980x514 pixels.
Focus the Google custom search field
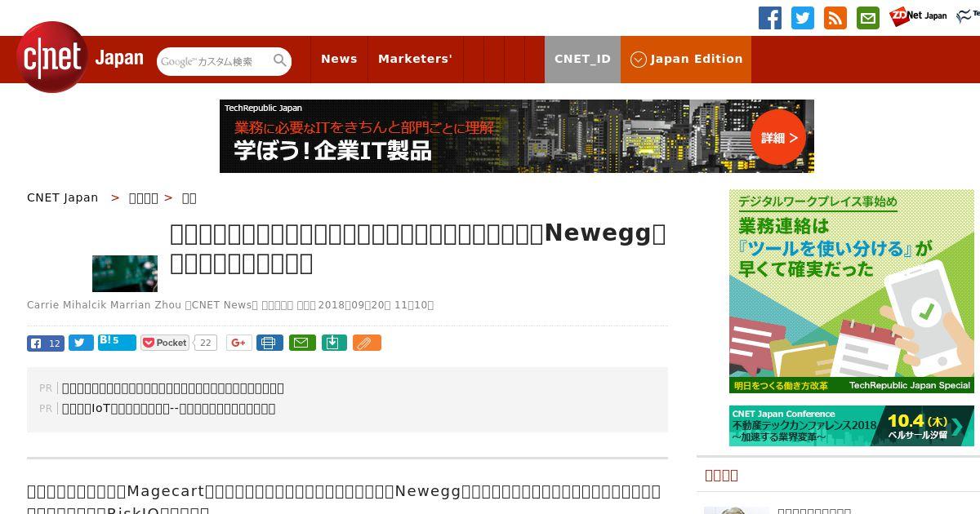coord(214,61)
